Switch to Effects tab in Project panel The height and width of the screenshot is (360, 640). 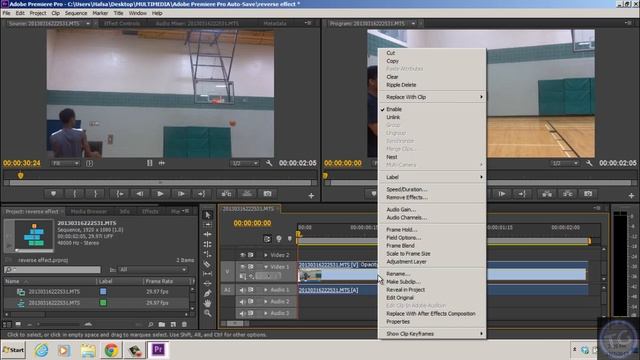tap(150, 211)
